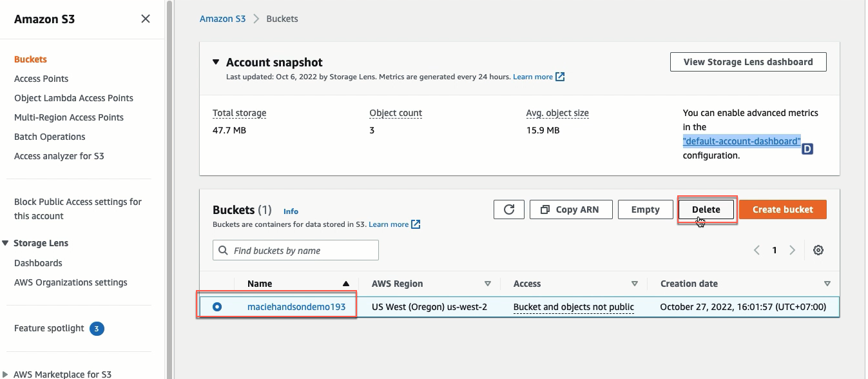Viewport: 868px width, 379px height.
Task: Open Block Public Access settings for this account
Action: click(78, 209)
